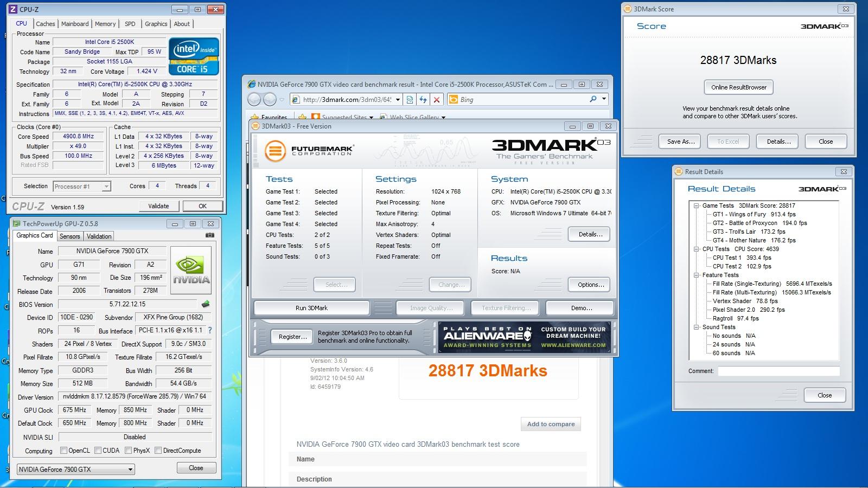868x488 pixels.
Task: Open the Graphics tab in CPU-Z
Action: (x=156, y=24)
